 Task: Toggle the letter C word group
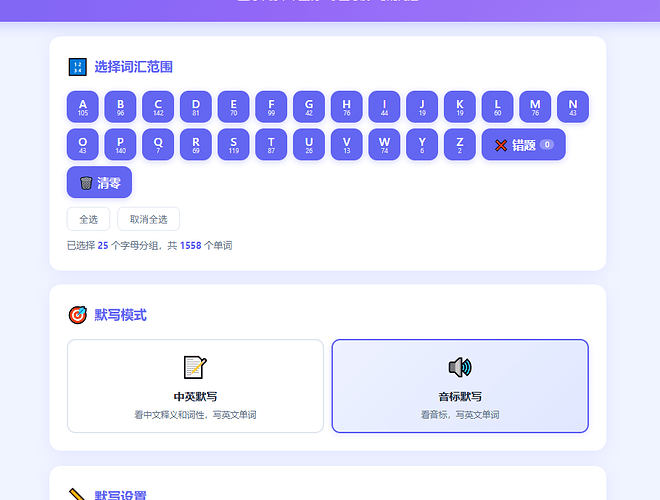point(158,106)
